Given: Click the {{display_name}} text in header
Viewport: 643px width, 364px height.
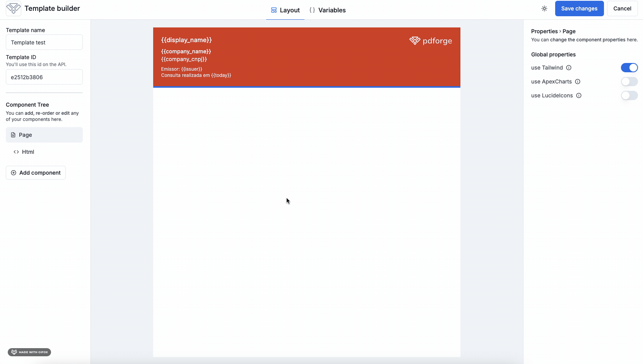Looking at the screenshot, I should pos(186,40).
